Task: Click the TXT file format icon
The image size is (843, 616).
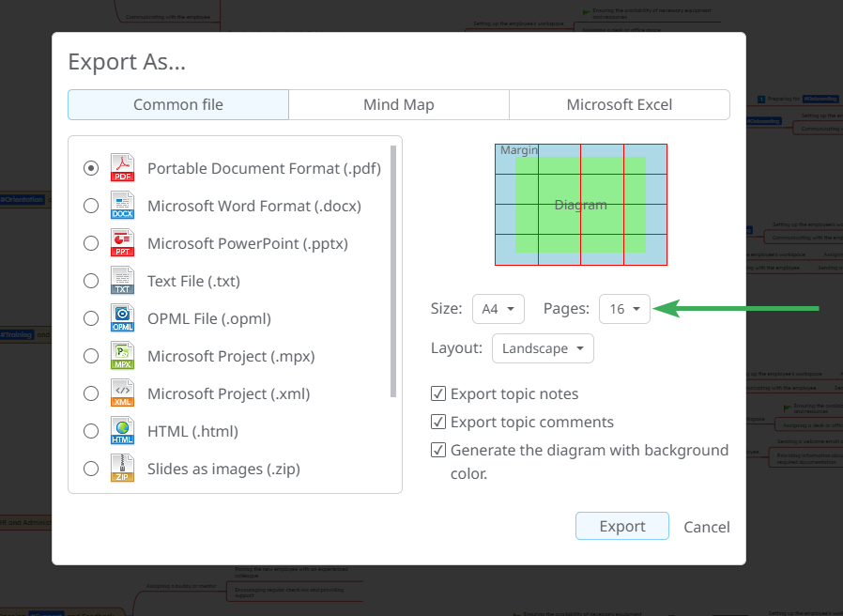Action: (x=122, y=281)
